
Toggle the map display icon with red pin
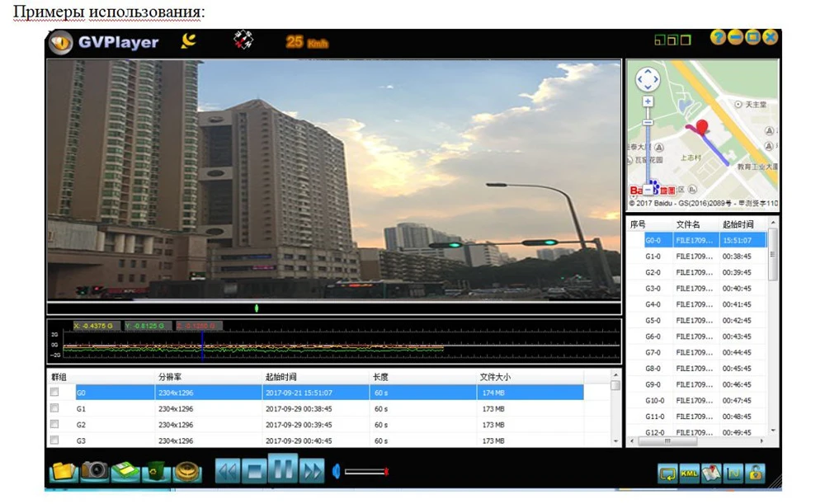pos(711,473)
